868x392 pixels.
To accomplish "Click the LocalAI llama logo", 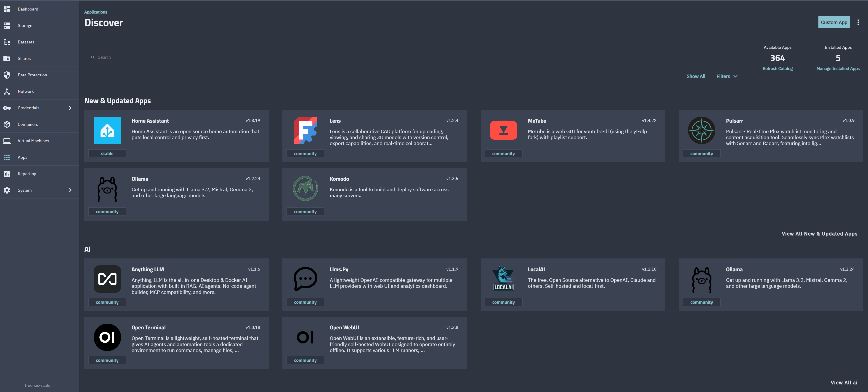I will [503, 279].
